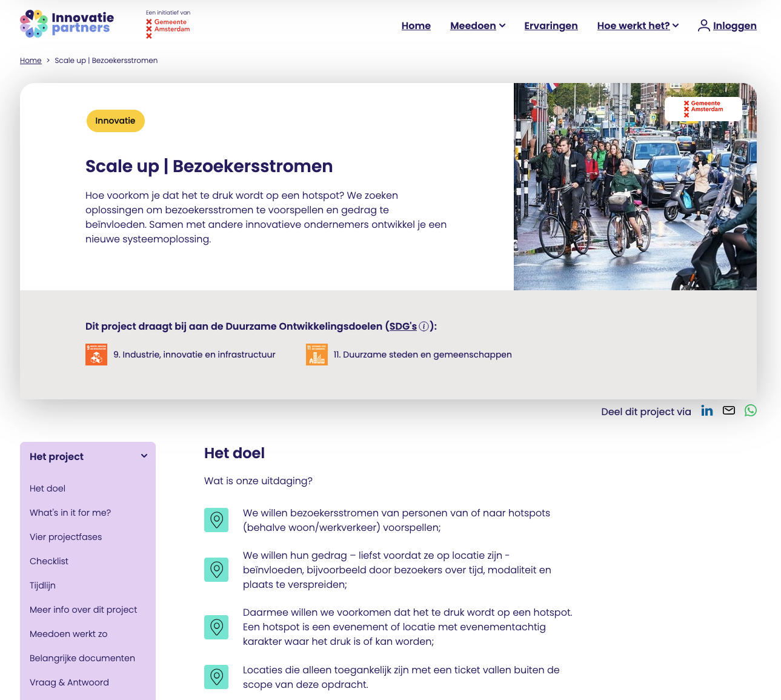Select 'Deel dit project via' label
Screen dimensions: 781x700
[646, 412]
